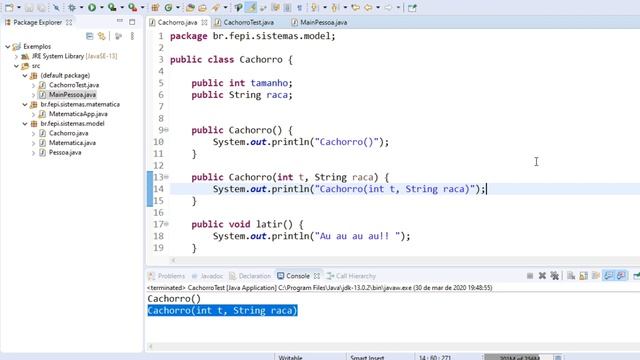Select Cachorro.java in Package Explorer
Viewport: 640px width, 360px height.
pos(68,133)
